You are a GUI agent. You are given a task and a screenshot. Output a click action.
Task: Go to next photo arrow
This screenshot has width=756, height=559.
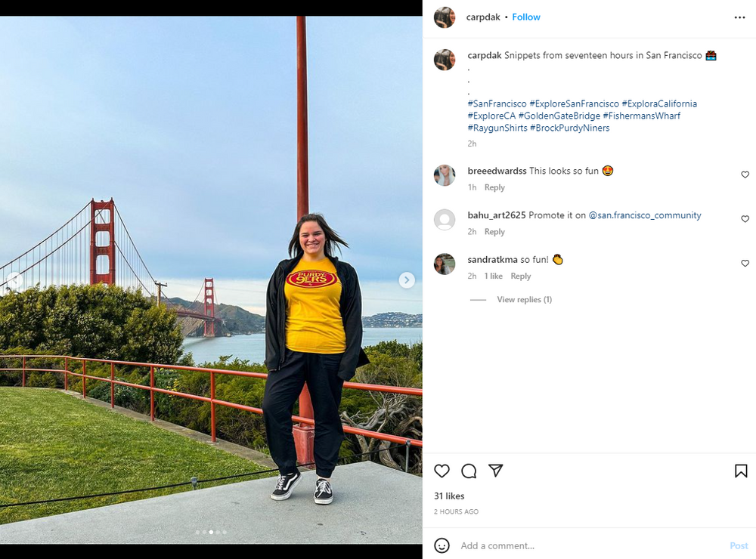click(x=407, y=280)
